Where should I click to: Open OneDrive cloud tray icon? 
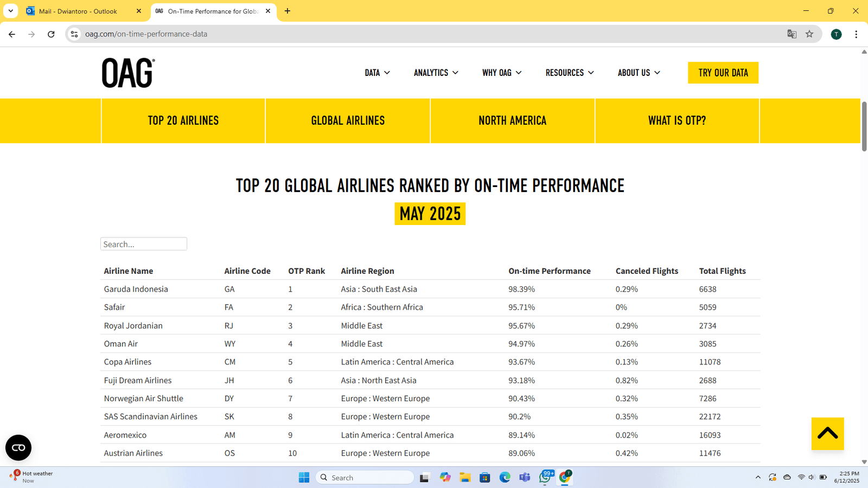tap(787, 478)
